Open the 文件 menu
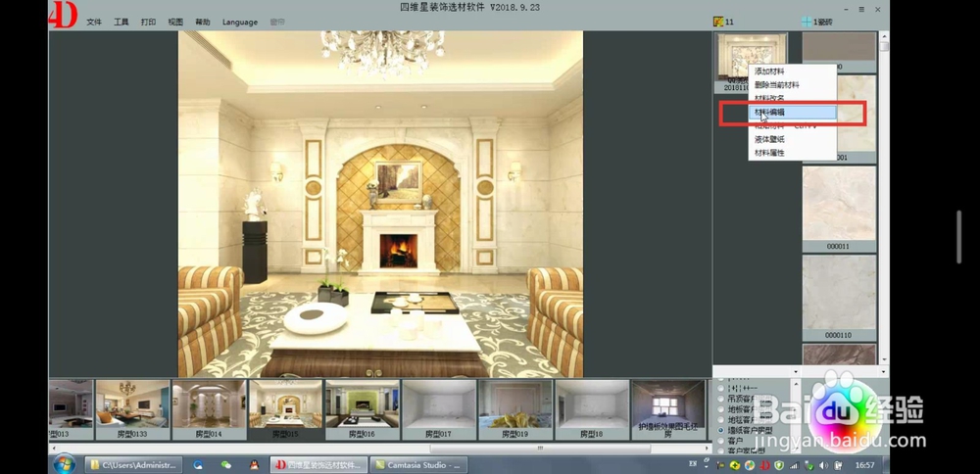 [x=94, y=22]
